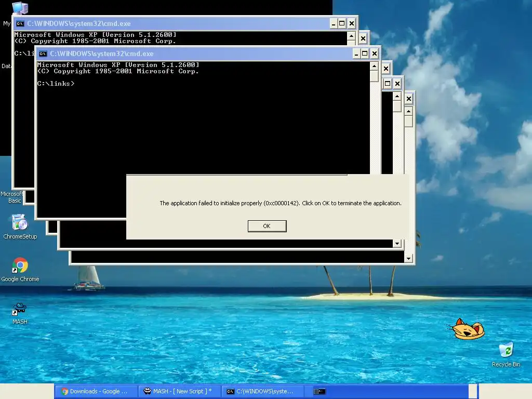Click the error message text mentioning 0xc0000142
The height and width of the screenshot is (399, 532).
tap(280, 203)
